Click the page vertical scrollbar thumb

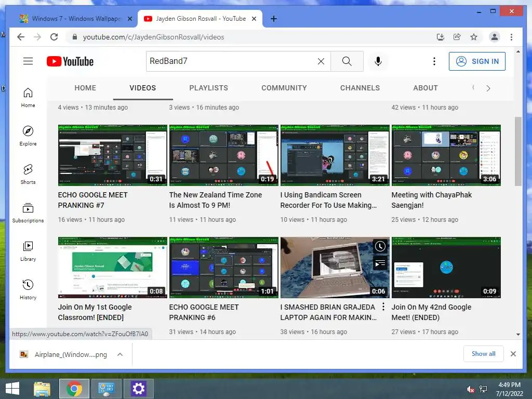(x=518, y=151)
